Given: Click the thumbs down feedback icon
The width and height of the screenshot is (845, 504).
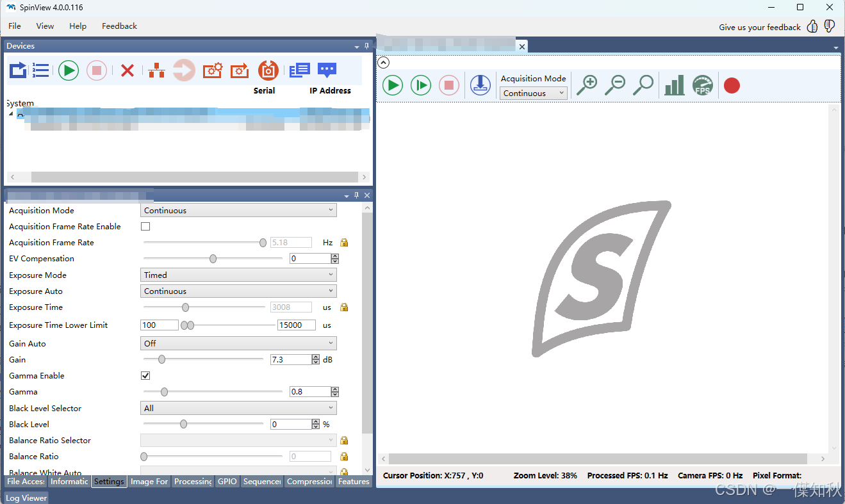Looking at the screenshot, I should (830, 26).
